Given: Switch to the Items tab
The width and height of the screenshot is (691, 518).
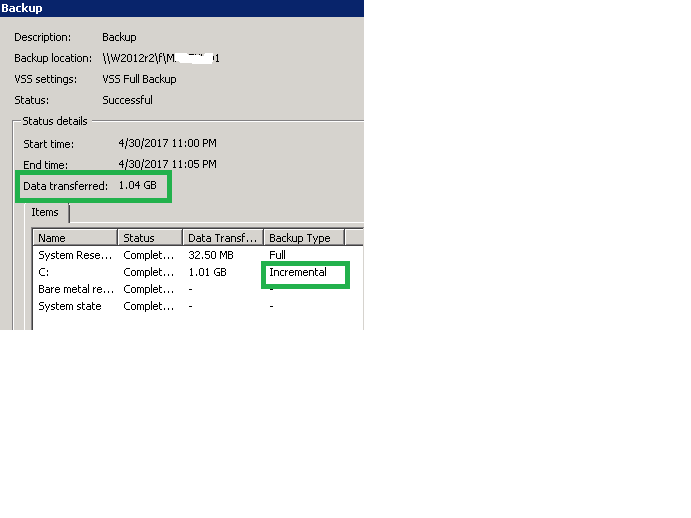Looking at the screenshot, I should point(45,212).
